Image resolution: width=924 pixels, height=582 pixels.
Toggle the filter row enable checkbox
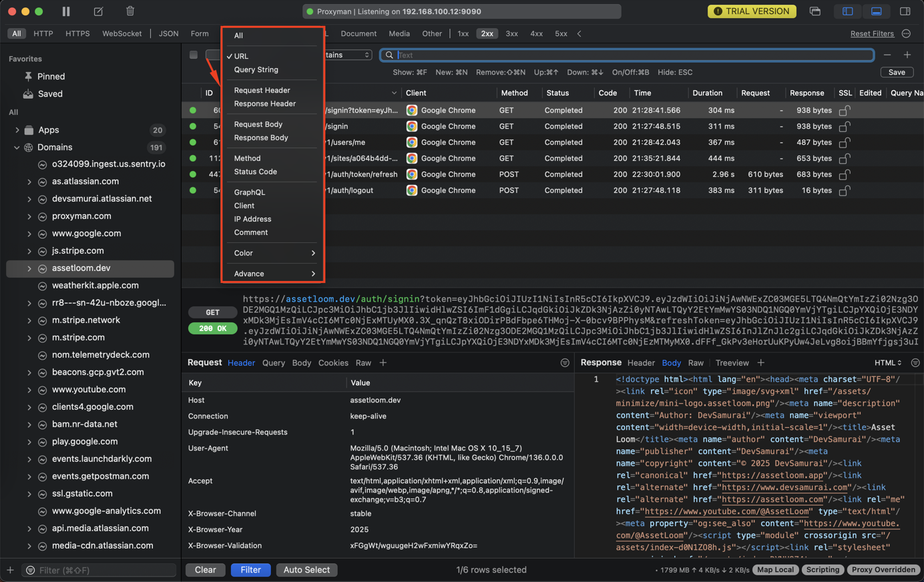coord(194,55)
